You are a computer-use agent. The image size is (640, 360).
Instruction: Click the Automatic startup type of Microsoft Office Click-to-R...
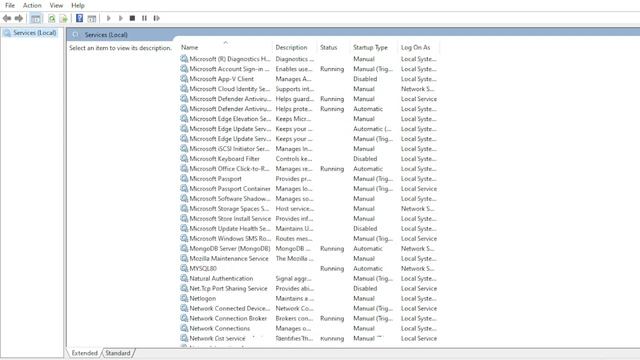pyautogui.click(x=368, y=169)
